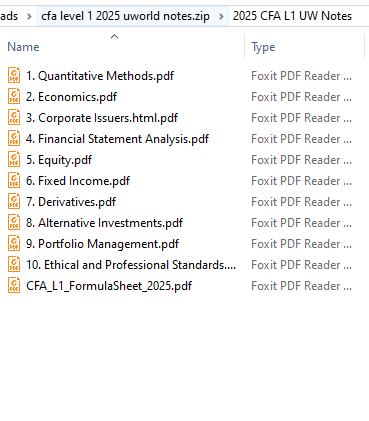The height and width of the screenshot is (421, 369).
Task: Select file name 7. Derivatives.pdf
Action: tap(71, 202)
